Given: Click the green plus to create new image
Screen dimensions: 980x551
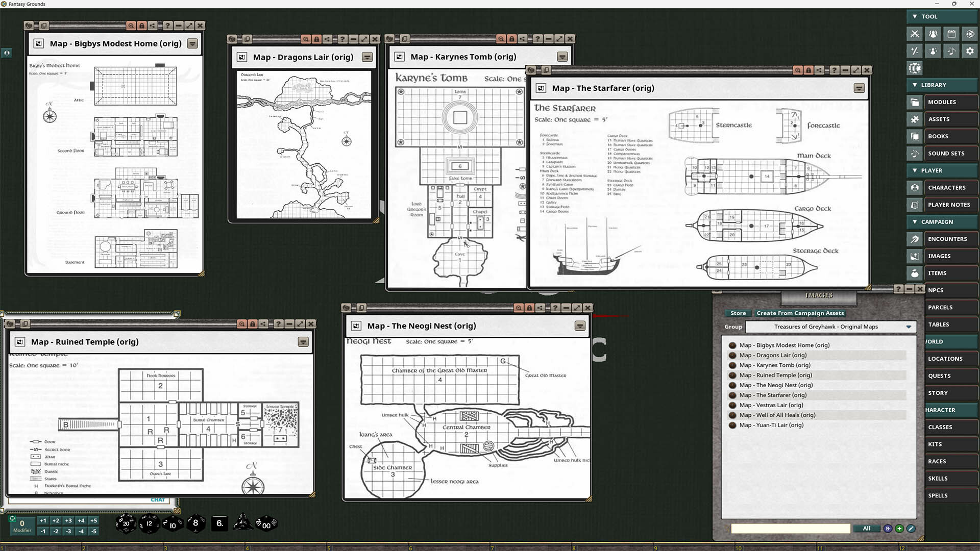Looking at the screenshot, I should click(x=900, y=529).
